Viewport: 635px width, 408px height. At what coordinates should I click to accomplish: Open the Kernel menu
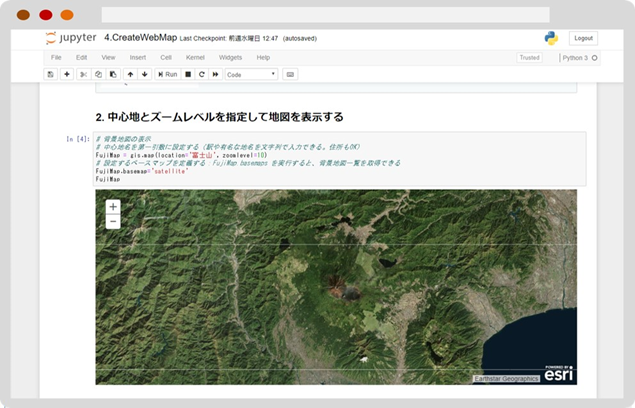(x=195, y=58)
